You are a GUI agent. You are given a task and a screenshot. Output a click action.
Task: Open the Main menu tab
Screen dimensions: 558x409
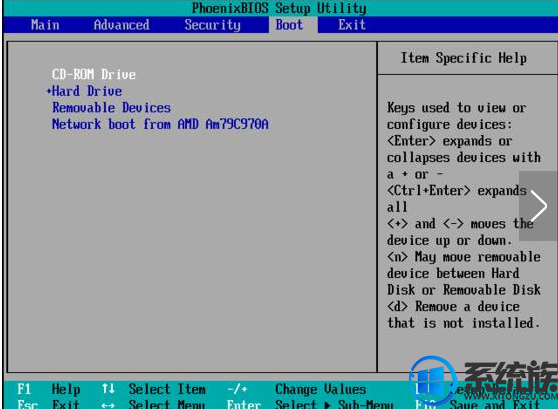click(45, 25)
